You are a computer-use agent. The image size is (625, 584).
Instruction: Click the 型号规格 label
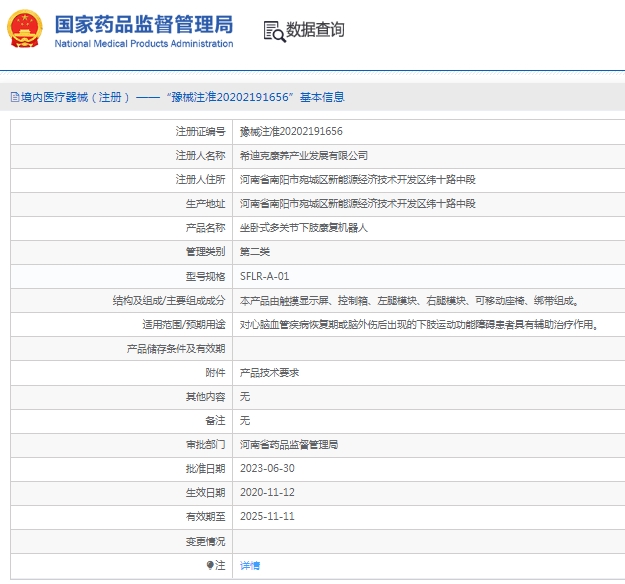[205, 276]
